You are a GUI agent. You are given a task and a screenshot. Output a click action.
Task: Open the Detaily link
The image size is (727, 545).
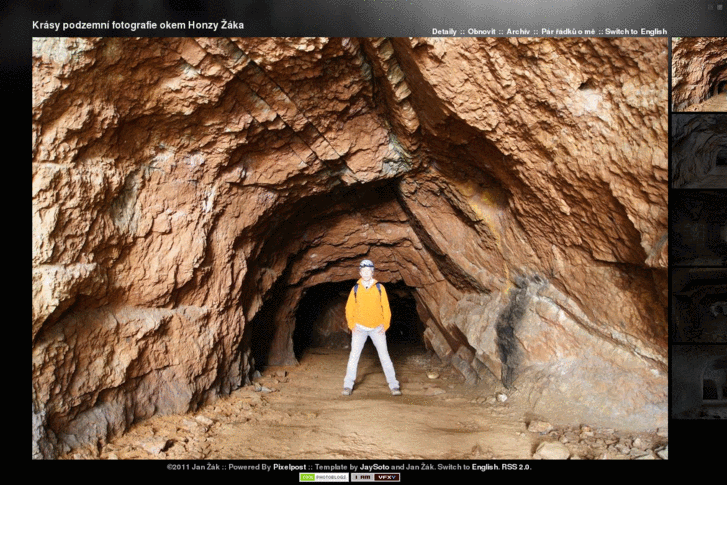click(444, 32)
